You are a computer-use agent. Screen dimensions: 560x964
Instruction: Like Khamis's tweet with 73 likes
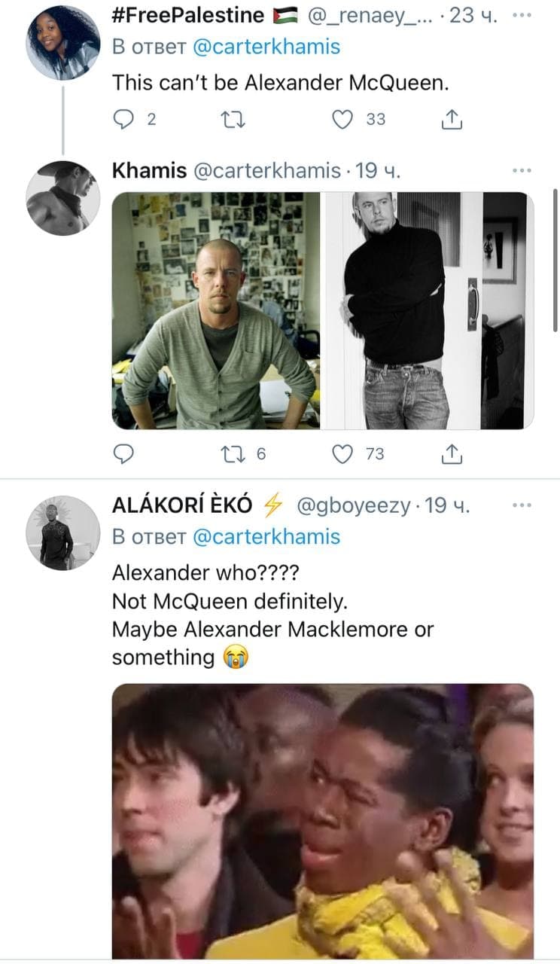[x=343, y=453]
